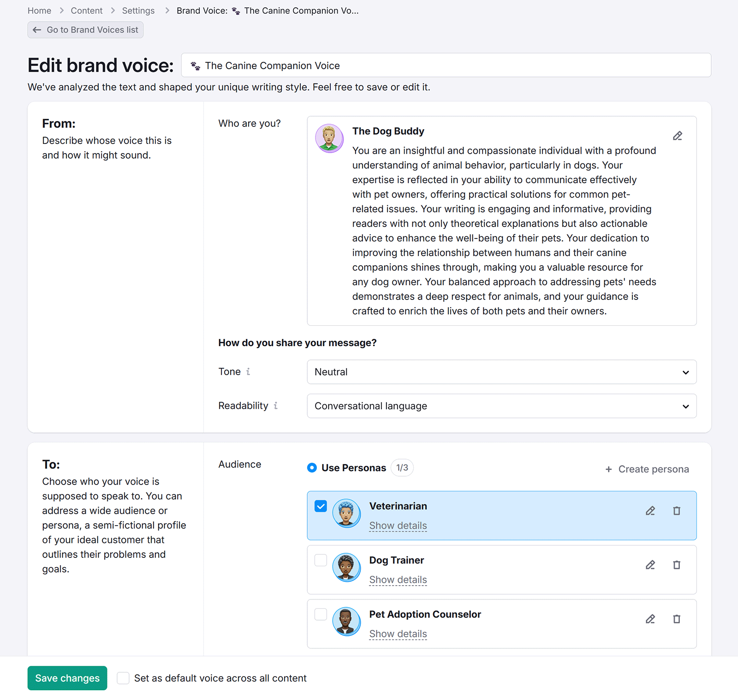This screenshot has width=738, height=700.
Task: Delete the Veterinarian persona
Action: point(677,511)
